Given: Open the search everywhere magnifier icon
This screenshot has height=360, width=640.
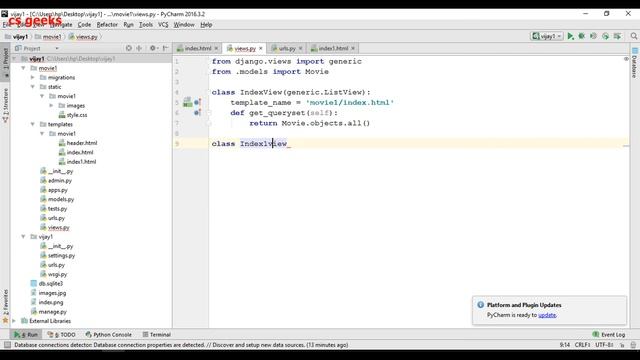Looking at the screenshot, I should coord(633,36).
